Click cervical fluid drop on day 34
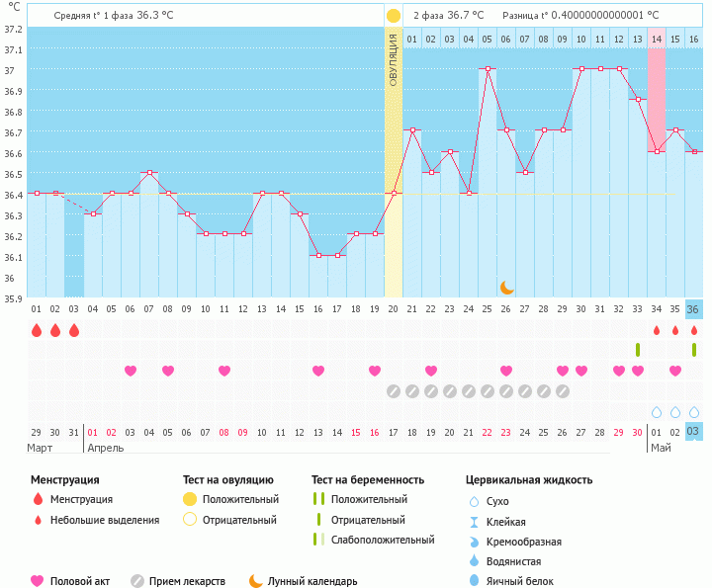 657,412
